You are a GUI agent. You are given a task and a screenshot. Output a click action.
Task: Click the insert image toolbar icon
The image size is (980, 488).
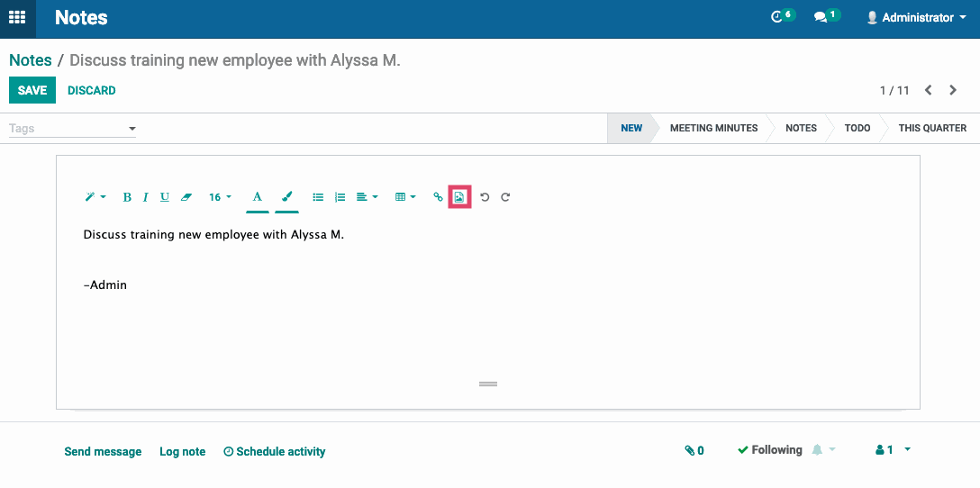[x=459, y=197]
